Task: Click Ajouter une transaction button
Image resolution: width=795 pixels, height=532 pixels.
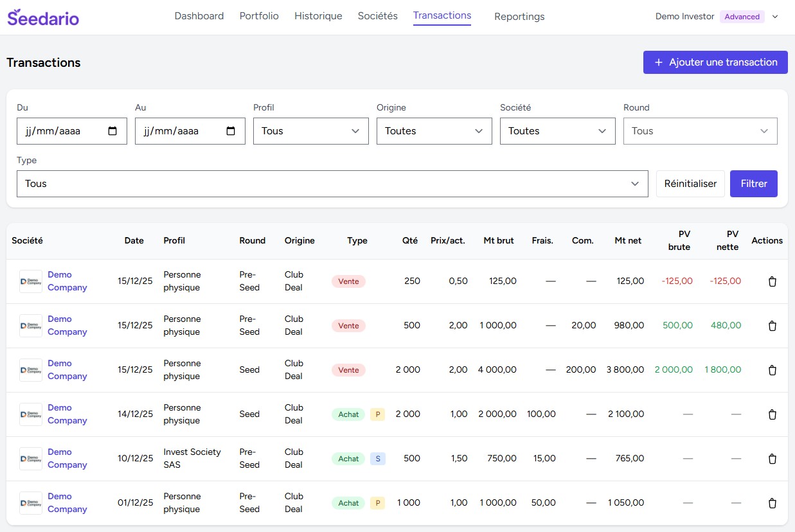Action: (x=715, y=62)
